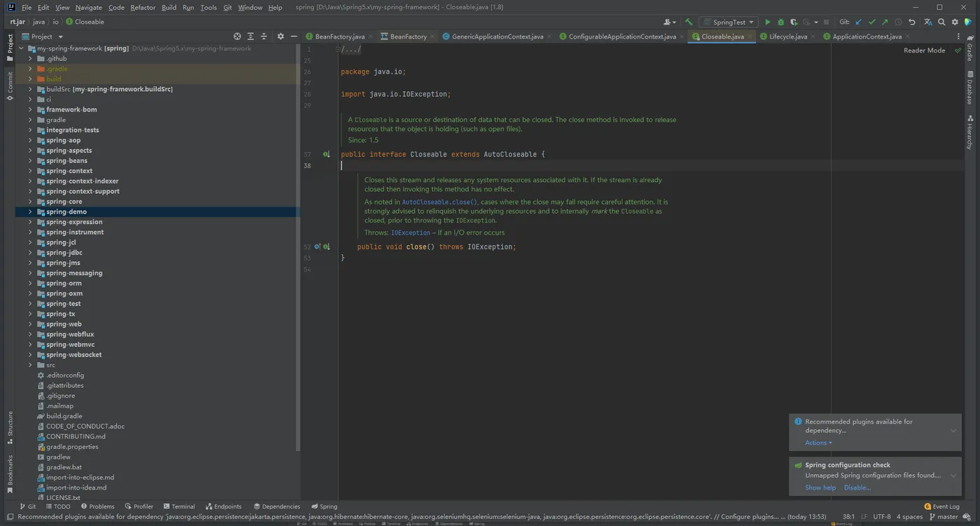980x526 pixels.
Task: Click the Build project hammer icon
Action: [x=689, y=22]
